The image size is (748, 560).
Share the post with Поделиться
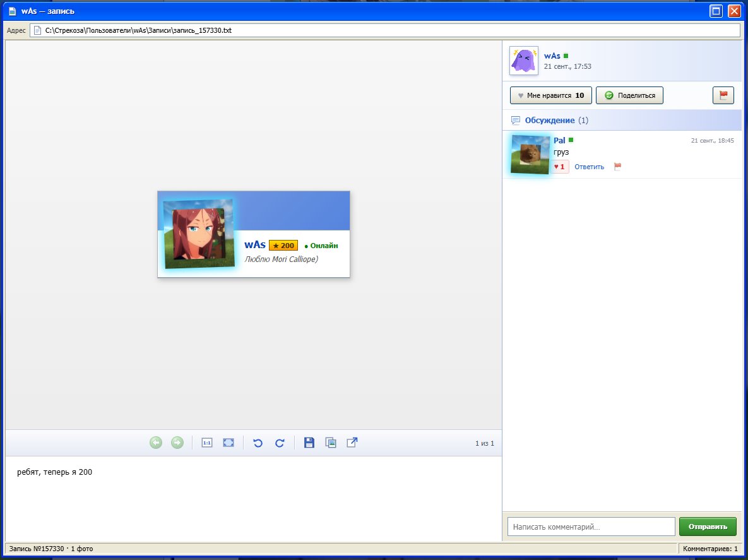630,95
